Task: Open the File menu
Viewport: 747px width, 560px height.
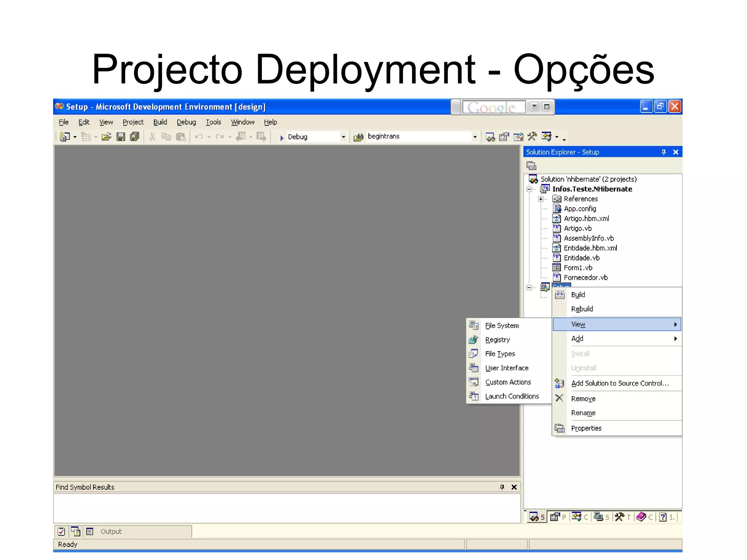Action: (x=64, y=122)
